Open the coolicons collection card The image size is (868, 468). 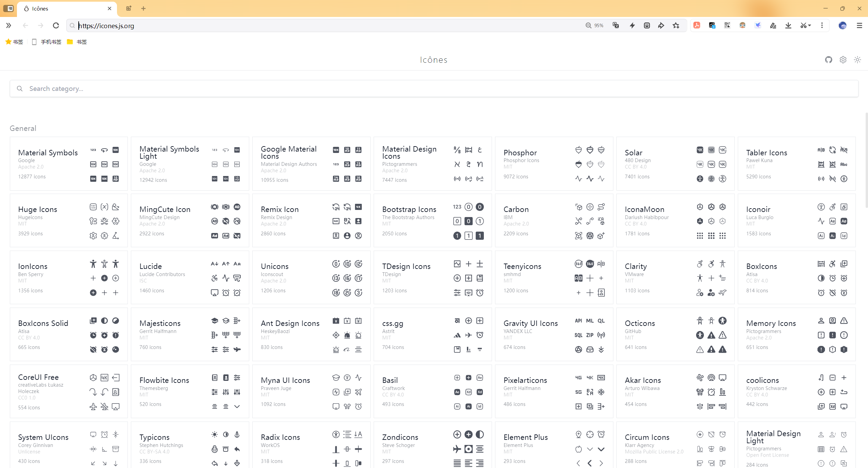(797, 391)
